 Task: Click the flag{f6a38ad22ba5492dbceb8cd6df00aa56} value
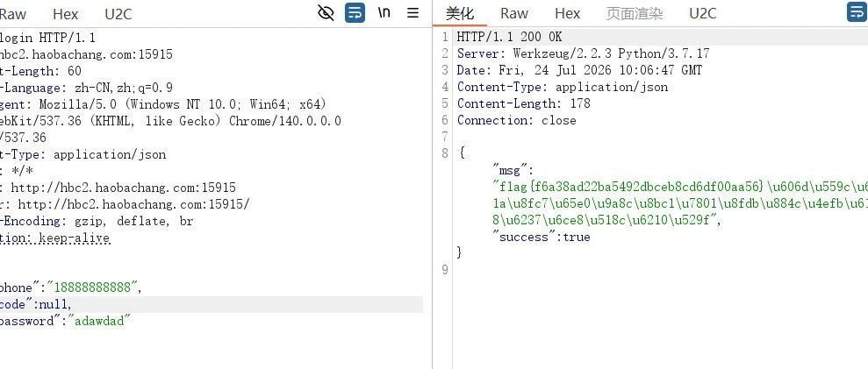point(631,186)
